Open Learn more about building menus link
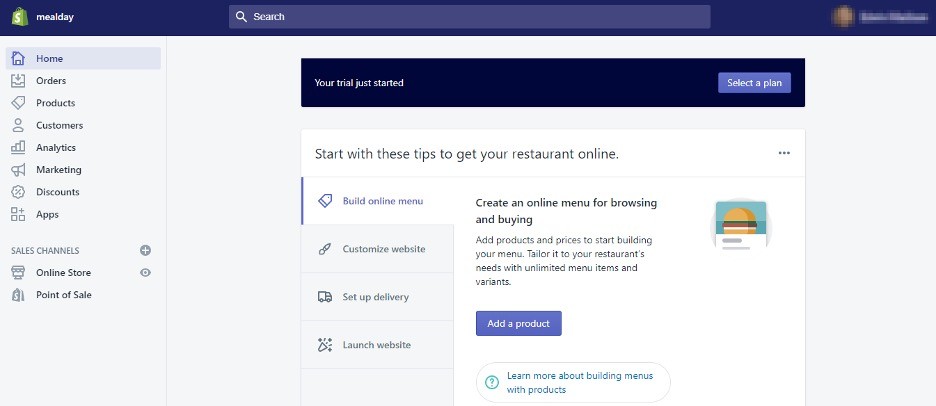Screen dimensions: 936x406 pos(573,383)
